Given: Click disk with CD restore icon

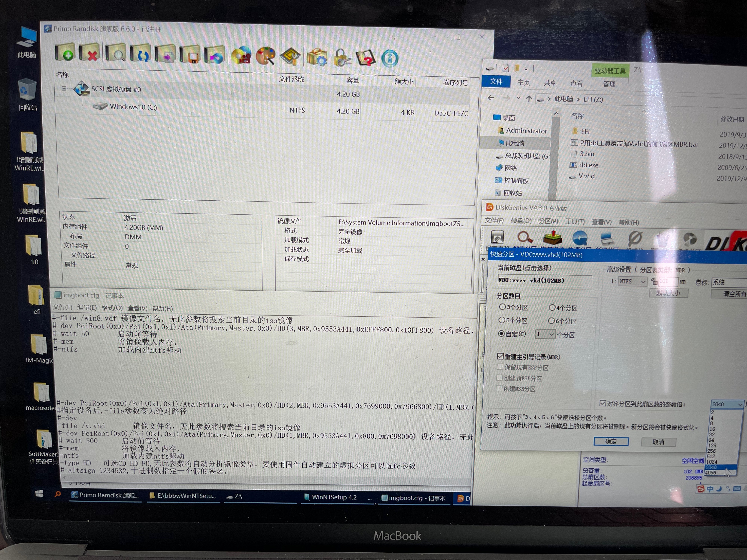Looking at the screenshot, I should (215, 55).
